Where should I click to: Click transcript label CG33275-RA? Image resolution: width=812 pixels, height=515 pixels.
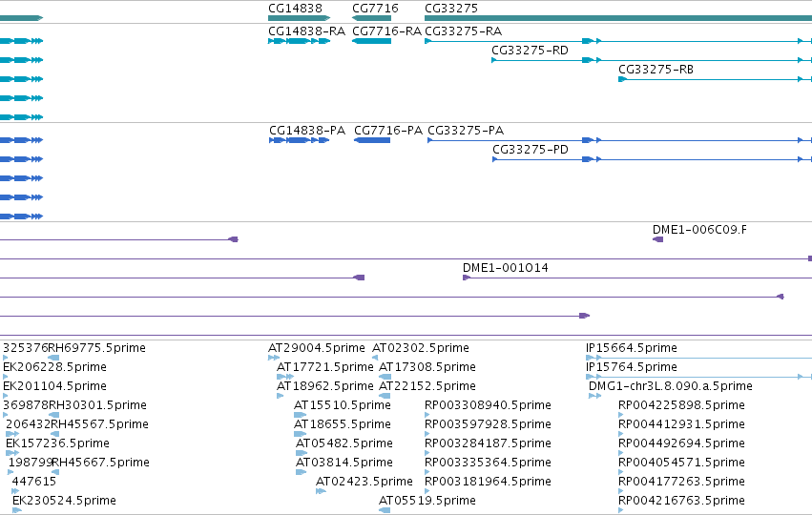(x=463, y=31)
